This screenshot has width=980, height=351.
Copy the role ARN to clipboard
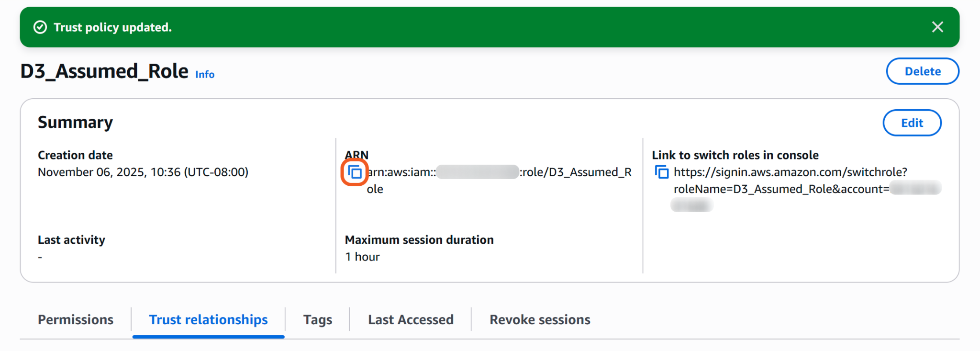(x=355, y=172)
